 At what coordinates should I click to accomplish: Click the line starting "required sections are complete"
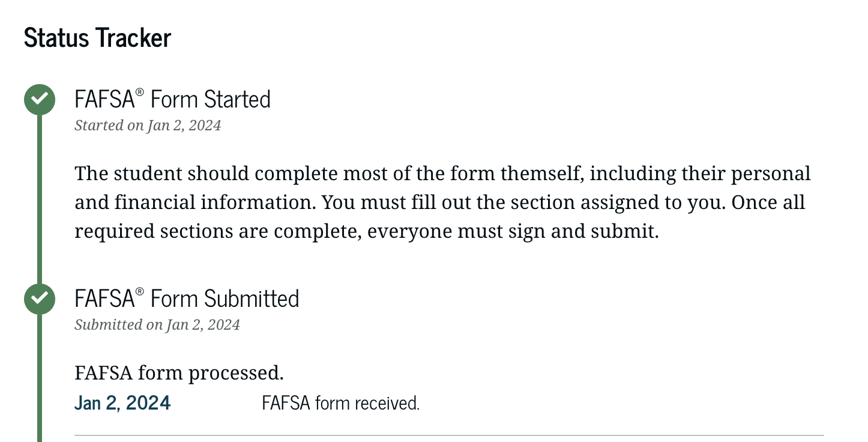pyautogui.click(x=366, y=231)
